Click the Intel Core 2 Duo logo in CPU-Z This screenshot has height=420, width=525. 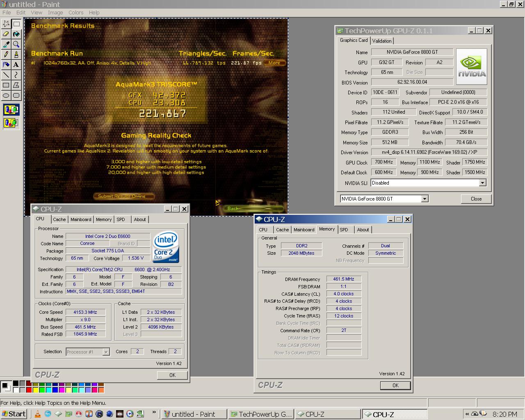tap(166, 247)
